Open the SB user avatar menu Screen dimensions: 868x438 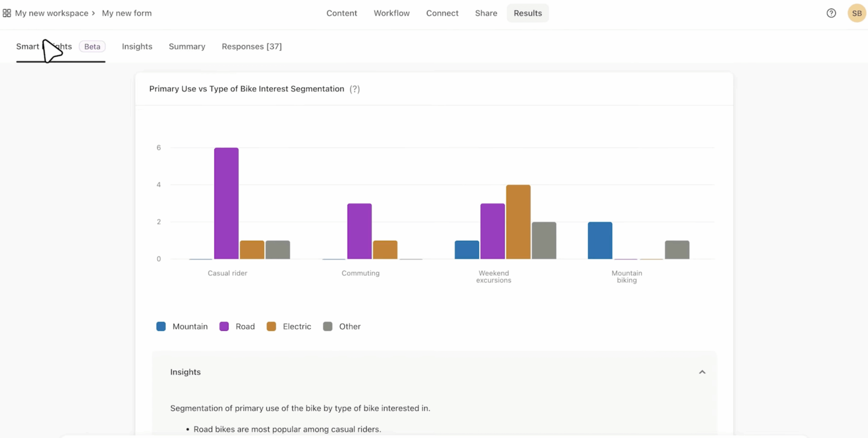(856, 13)
